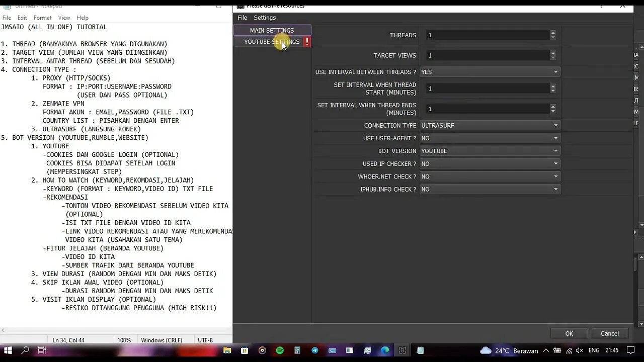Click 'Windows (CRLF)' in Notepad status bar
This screenshot has height=362, width=644.
162,340
